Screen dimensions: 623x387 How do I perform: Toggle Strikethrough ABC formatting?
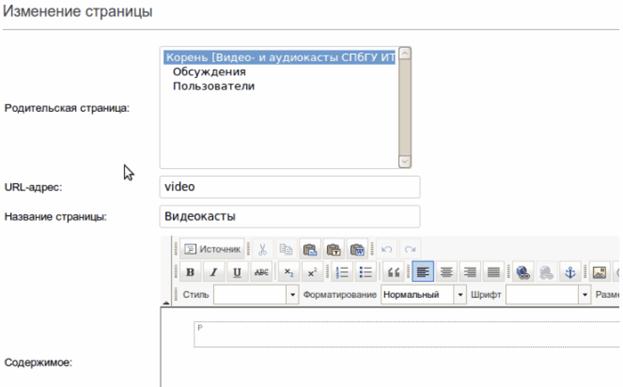point(261,272)
